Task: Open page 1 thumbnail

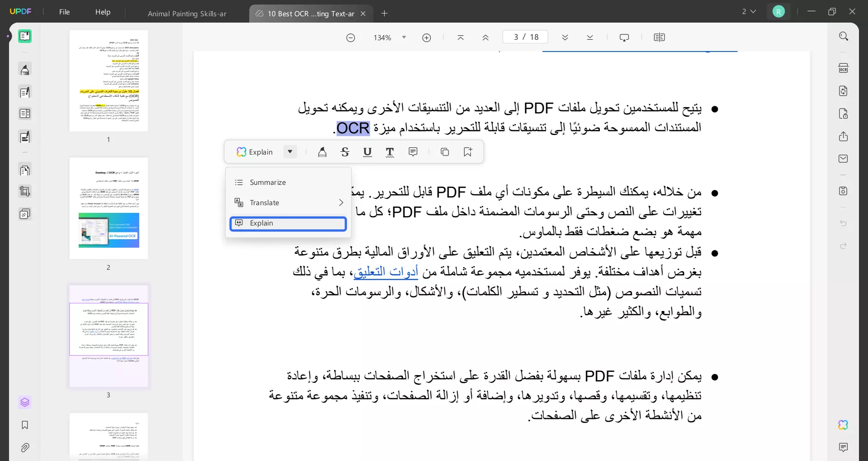Action: pyautogui.click(x=108, y=81)
